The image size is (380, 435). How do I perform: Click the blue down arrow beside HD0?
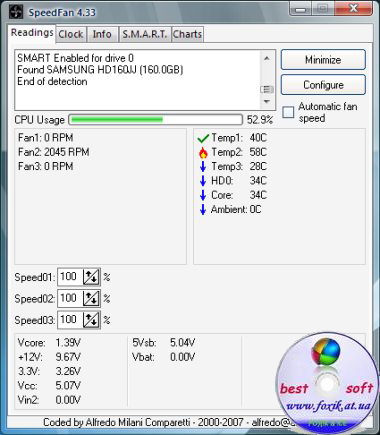[203, 181]
